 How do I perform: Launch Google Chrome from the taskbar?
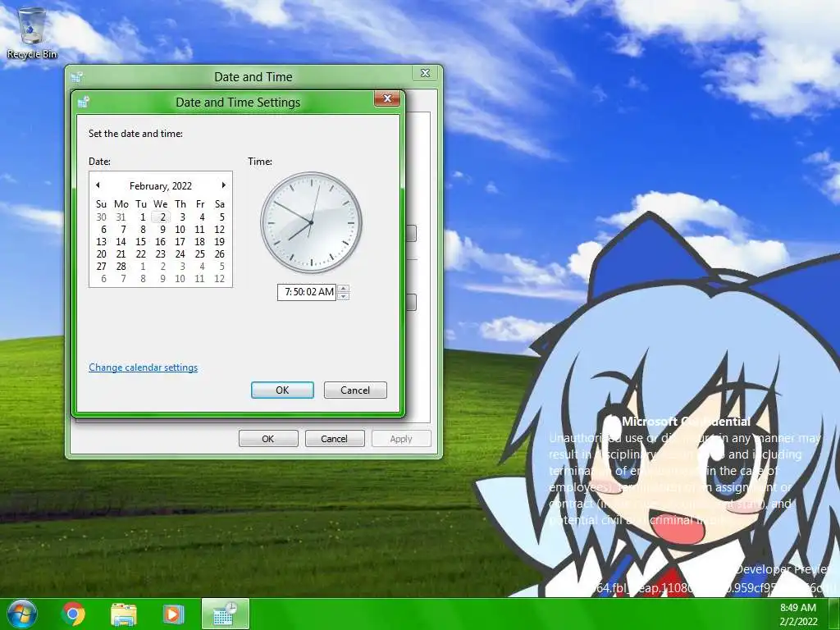pos(73,614)
